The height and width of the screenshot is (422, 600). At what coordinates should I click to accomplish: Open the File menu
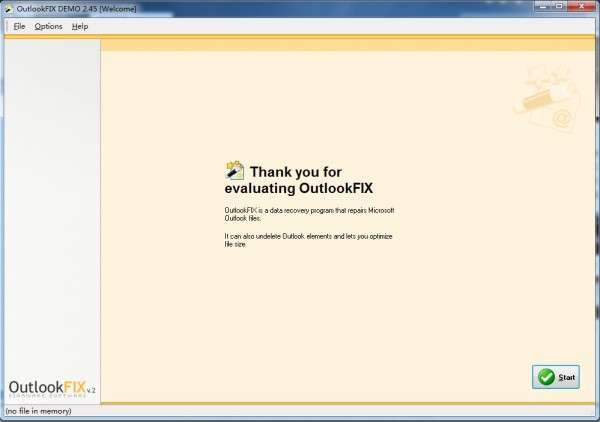tap(19, 26)
